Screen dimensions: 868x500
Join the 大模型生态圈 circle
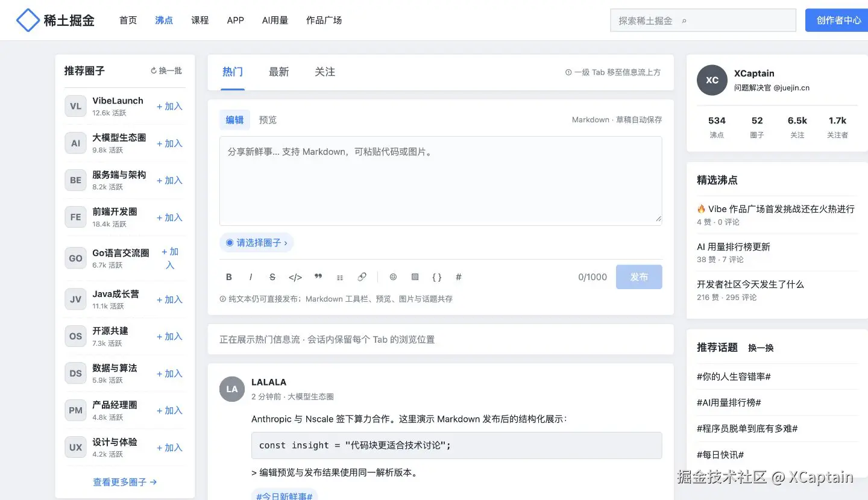[x=169, y=143]
